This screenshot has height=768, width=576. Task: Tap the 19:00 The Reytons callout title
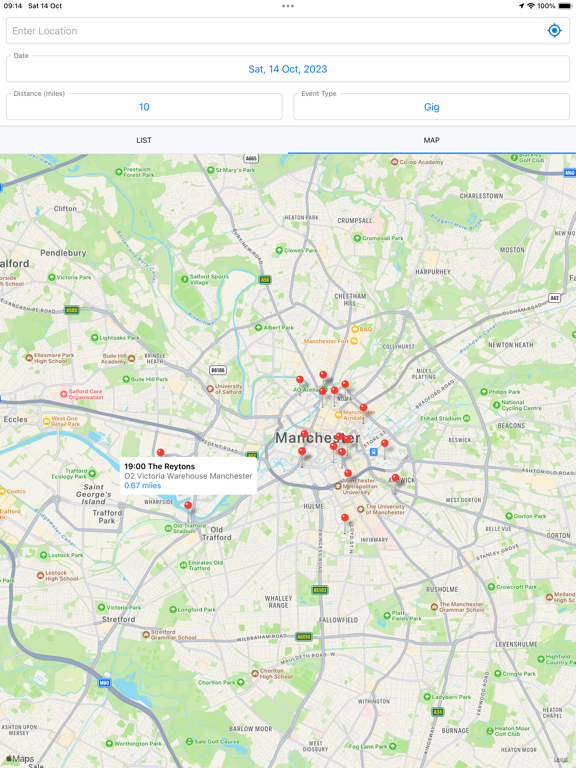click(x=159, y=466)
